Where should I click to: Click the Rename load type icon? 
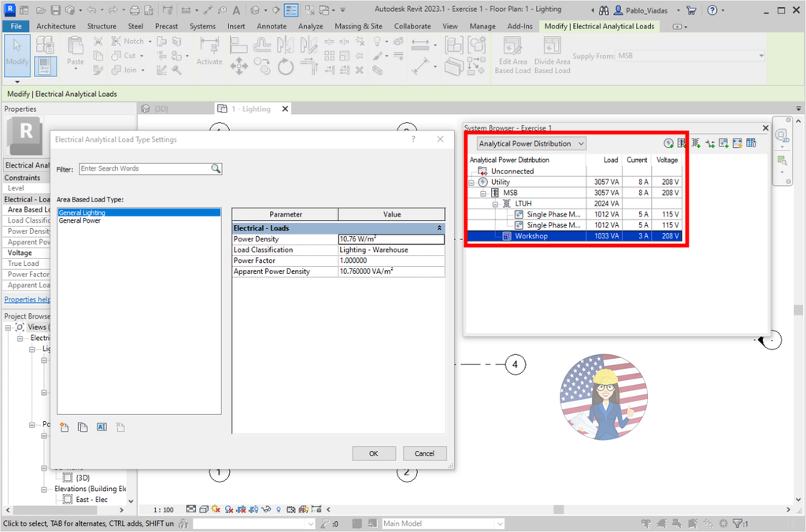pos(101,427)
